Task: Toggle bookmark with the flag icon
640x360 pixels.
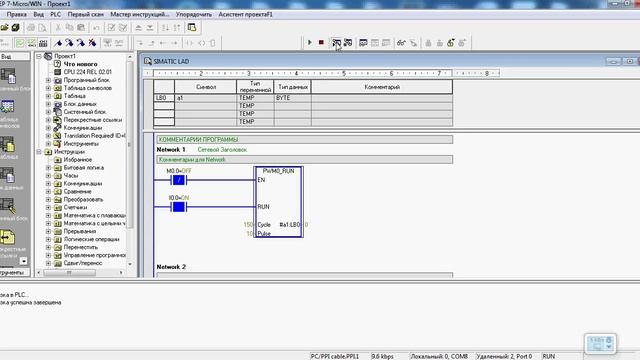Action: 58,43
